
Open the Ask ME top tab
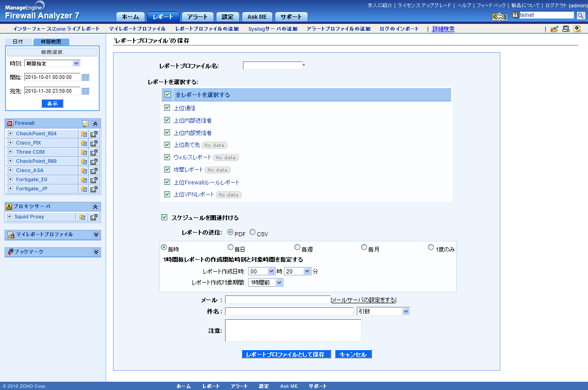pyautogui.click(x=257, y=17)
